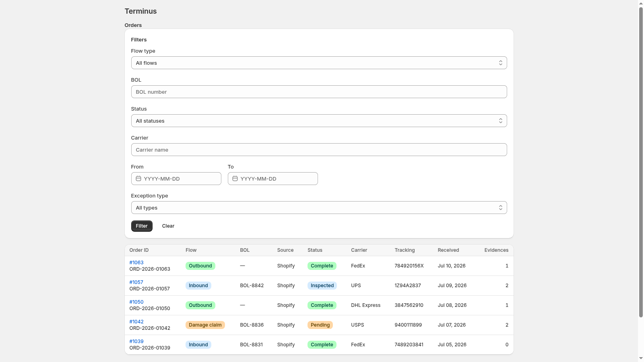Open the All statuses dropdown
The image size is (644, 362).
[319, 121]
